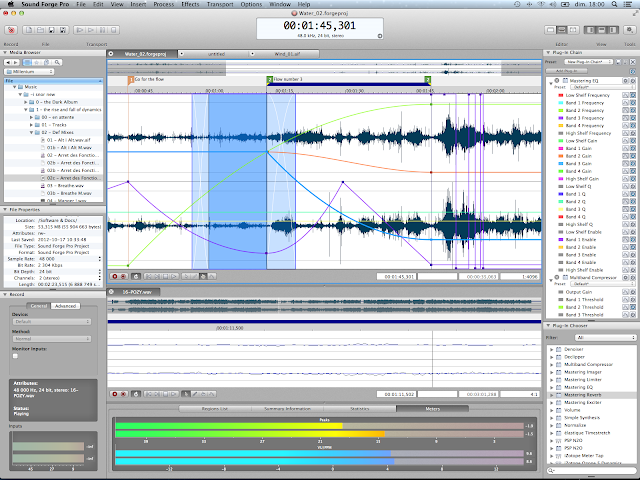Save the plug-in chain preset disk icon

tap(619, 62)
